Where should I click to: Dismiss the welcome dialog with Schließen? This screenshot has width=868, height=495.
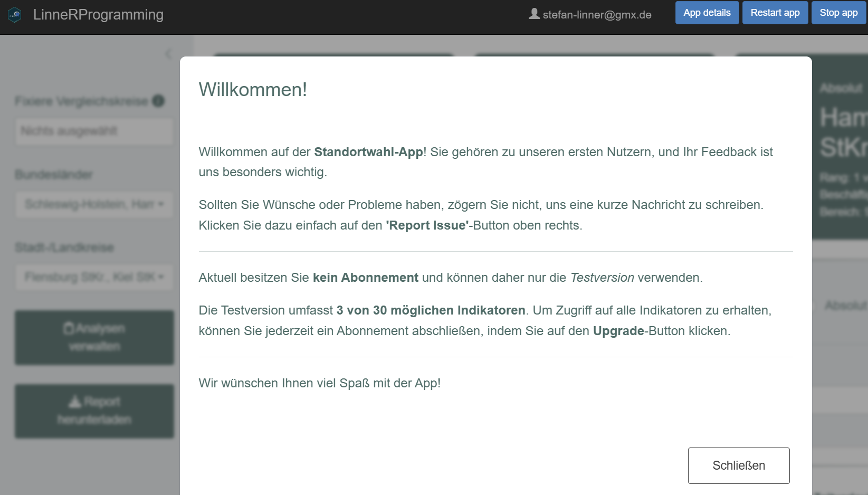tap(738, 465)
